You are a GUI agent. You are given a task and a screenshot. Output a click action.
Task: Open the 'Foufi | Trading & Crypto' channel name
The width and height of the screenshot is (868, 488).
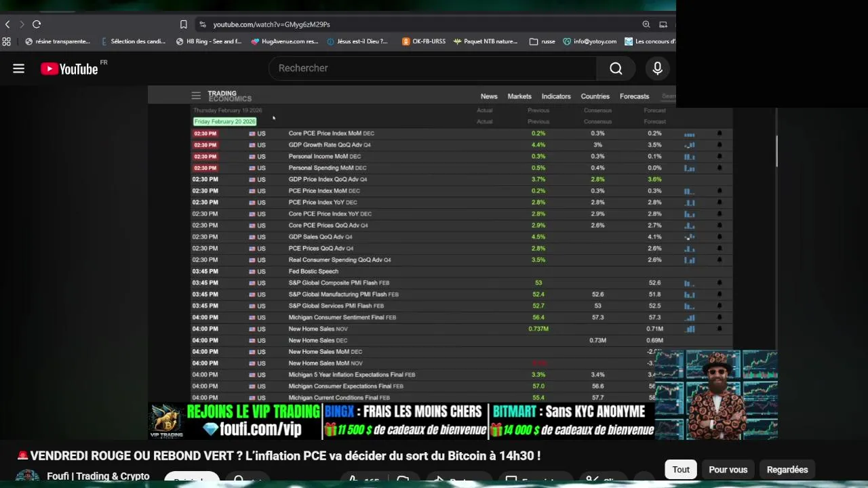(98, 476)
